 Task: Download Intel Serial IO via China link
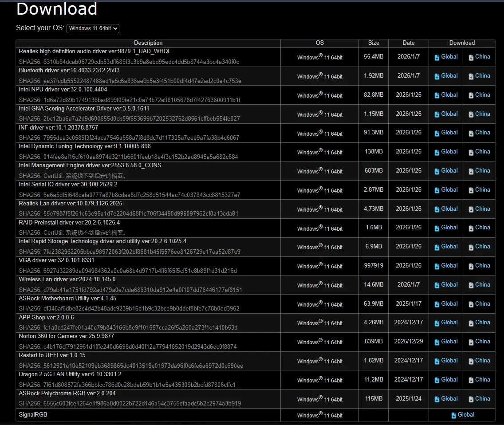[x=482, y=190]
